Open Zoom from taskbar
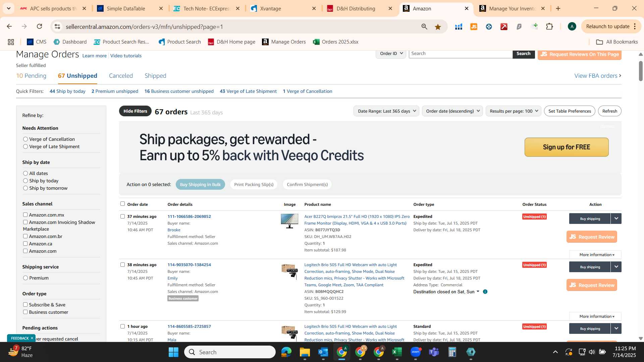Screen dimensions: 644x362 click(x=416, y=352)
